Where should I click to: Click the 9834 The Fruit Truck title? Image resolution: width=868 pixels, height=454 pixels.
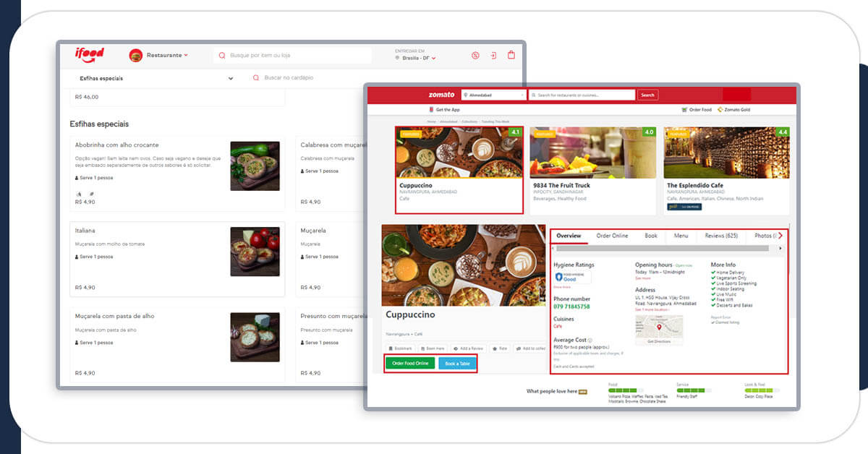point(562,186)
